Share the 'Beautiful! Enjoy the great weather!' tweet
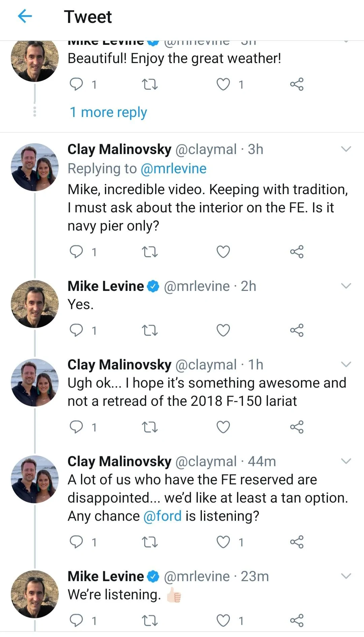Image resolution: width=364 pixels, height=637 pixels. pyautogui.click(x=297, y=84)
